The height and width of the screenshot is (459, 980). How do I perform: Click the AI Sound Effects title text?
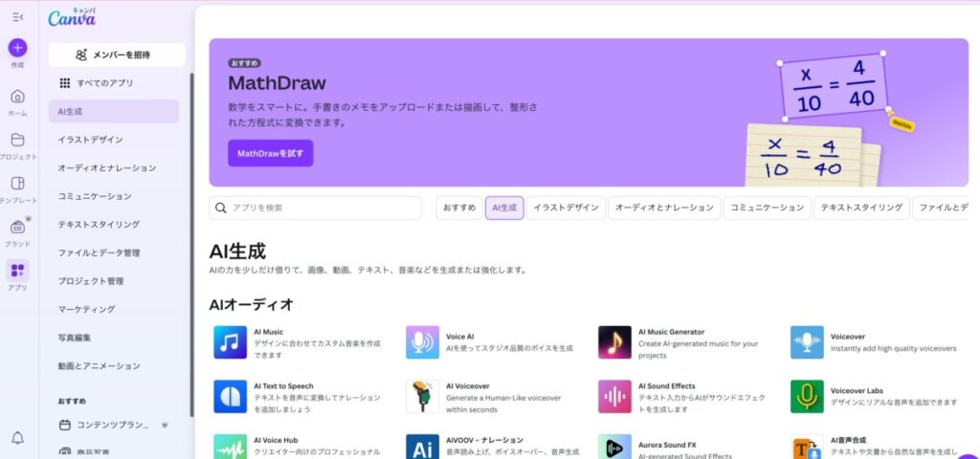667,386
